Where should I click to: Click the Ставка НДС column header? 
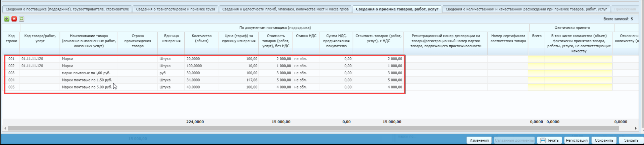(306, 36)
